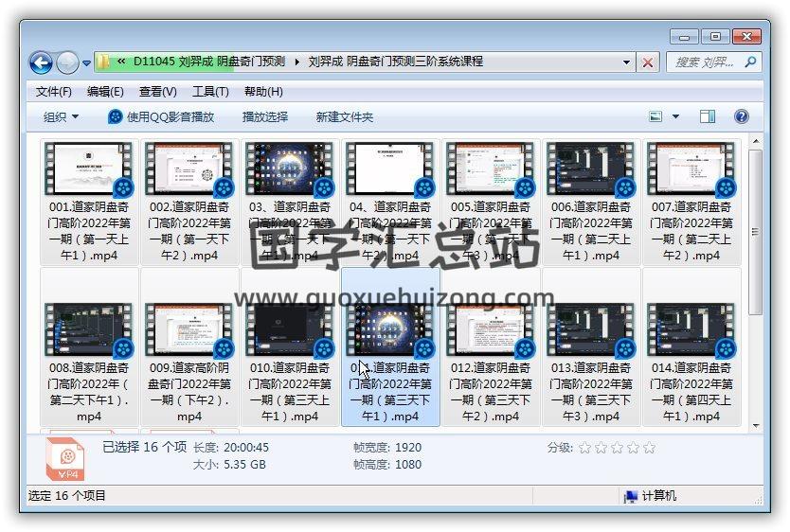Click the search magnifier icon
The height and width of the screenshot is (532, 790).
[750, 62]
